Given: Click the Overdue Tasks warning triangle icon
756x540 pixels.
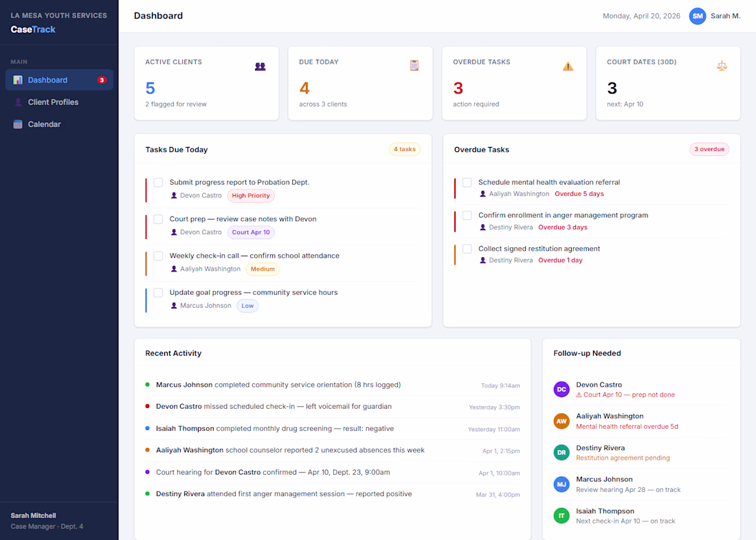Looking at the screenshot, I should coord(568,66).
